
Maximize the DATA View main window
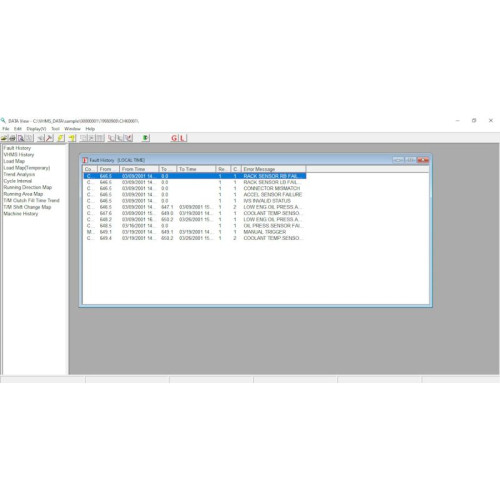tap(474, 120)
